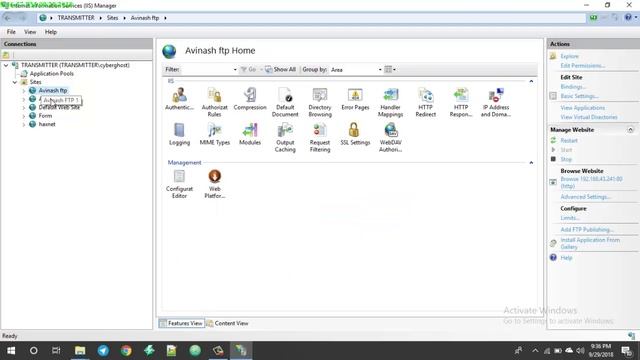Click View Virtual Directories link

pyautogui.click(x=589, y=117)
